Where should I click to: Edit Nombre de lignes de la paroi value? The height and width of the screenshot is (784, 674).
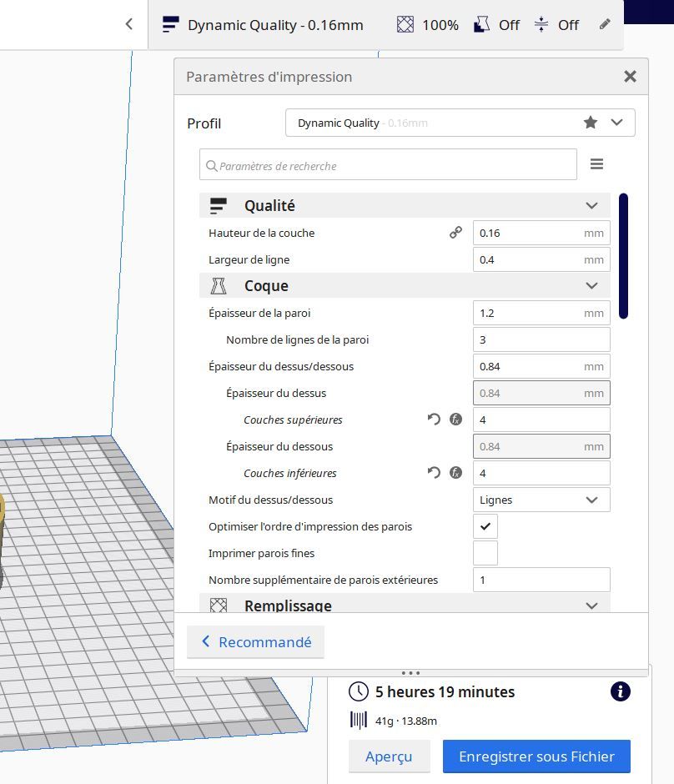click(x=541, y=339)
